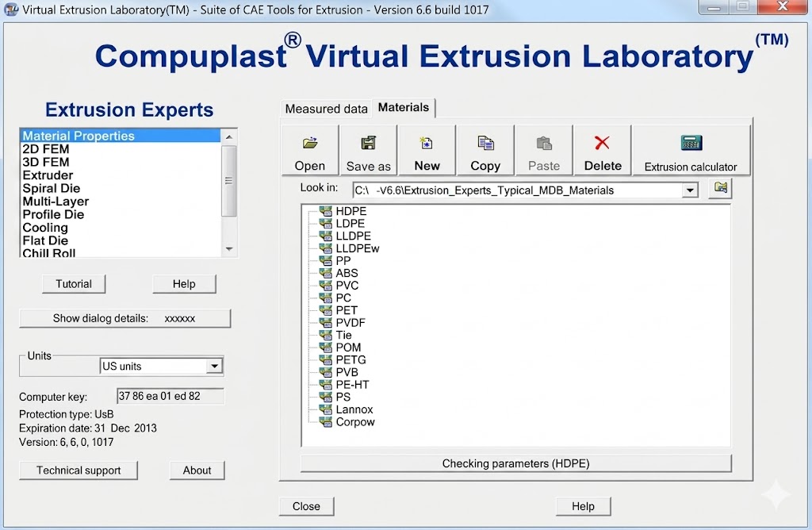Contact Technical support

coord(79,470)
